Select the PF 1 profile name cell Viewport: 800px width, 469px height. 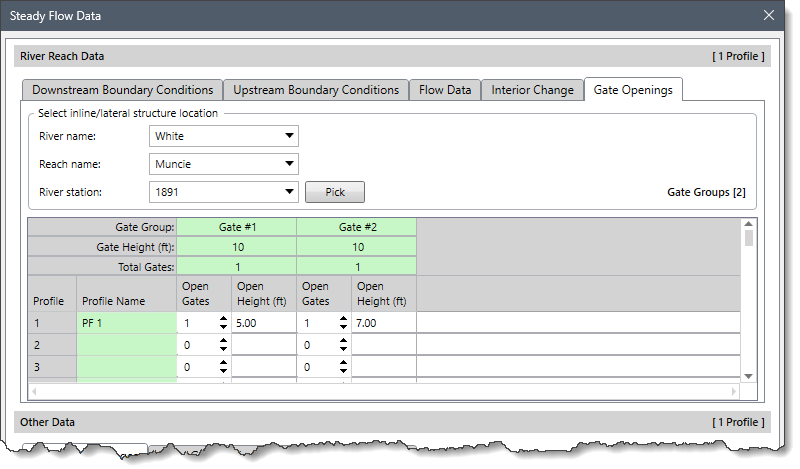[x=124, y=324]
